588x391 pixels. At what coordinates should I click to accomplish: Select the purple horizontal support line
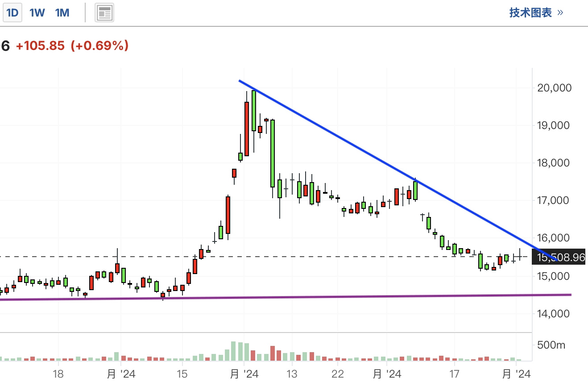286,297
